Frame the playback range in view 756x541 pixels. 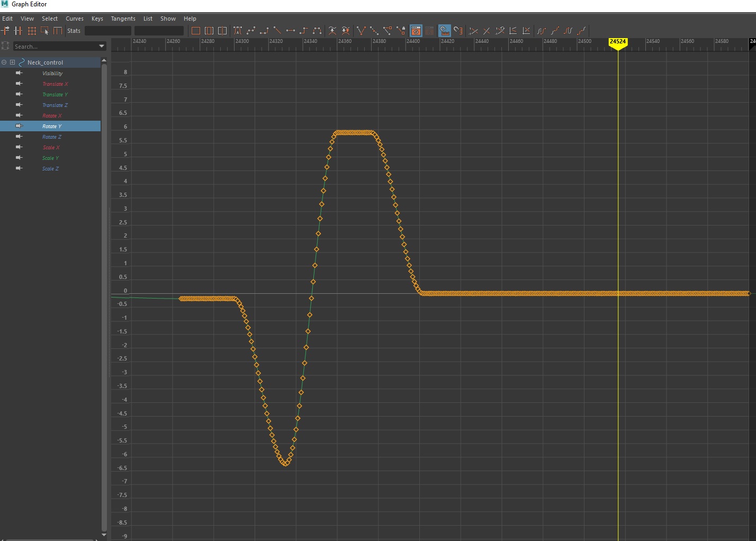click(209, 31)
